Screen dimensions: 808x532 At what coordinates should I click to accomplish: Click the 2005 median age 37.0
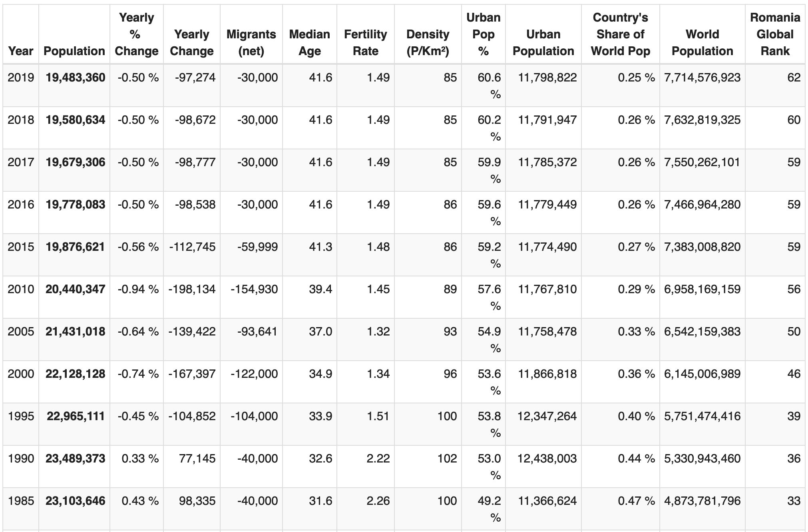tap(320, 332)
